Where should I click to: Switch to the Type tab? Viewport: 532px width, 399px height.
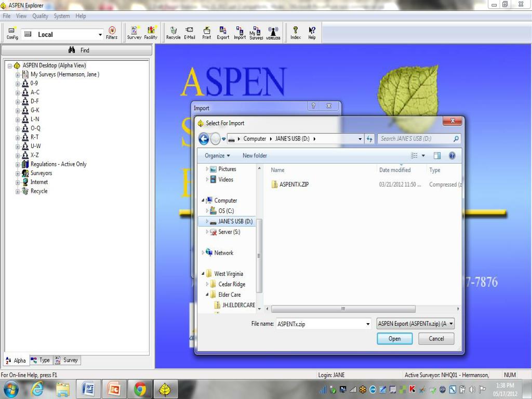point(41,360)
